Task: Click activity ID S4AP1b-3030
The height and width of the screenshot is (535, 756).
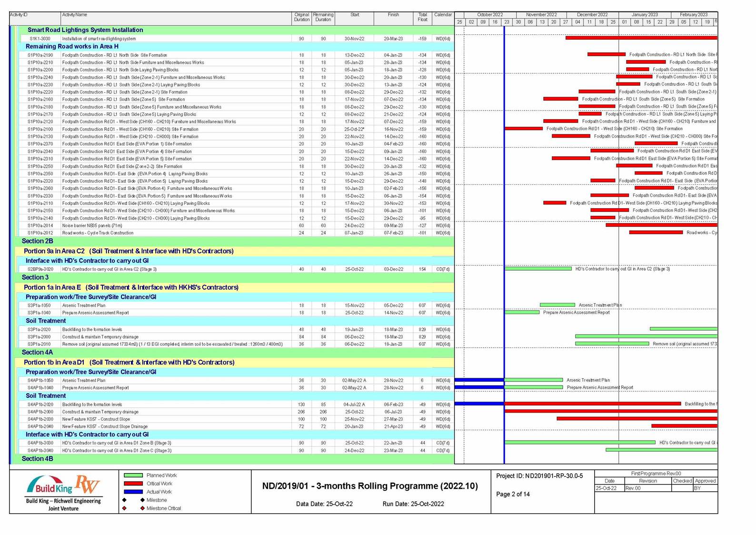Action: (x=40, y=443)
